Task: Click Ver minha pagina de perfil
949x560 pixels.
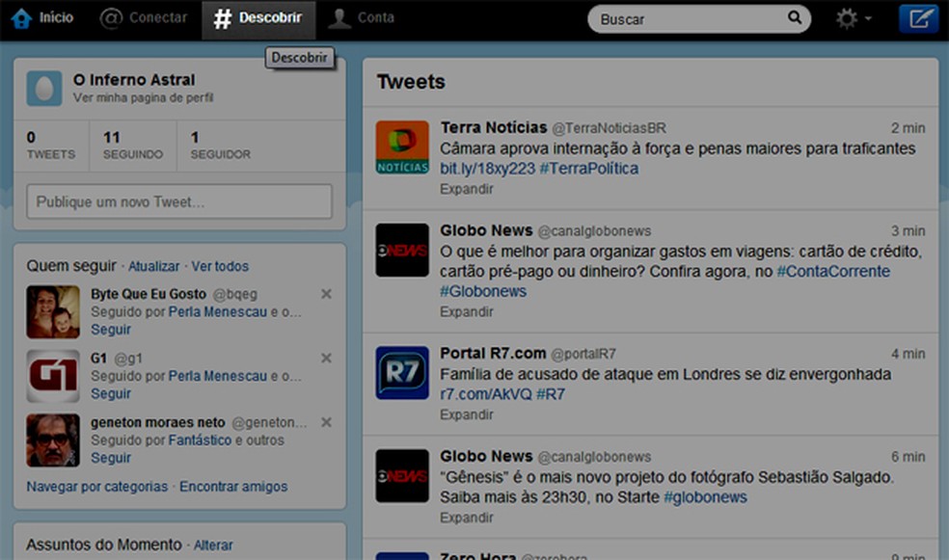Action: [x=143, y=97]
